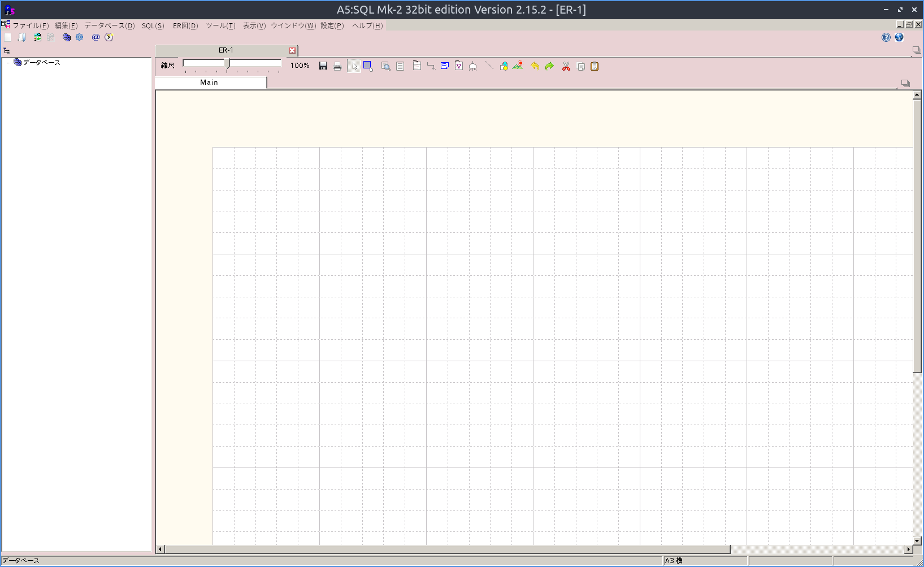The height and width of the screenshot is (567, 924).
Task: Copy selection with the copy icon
Action: click(x=580, y=66)
